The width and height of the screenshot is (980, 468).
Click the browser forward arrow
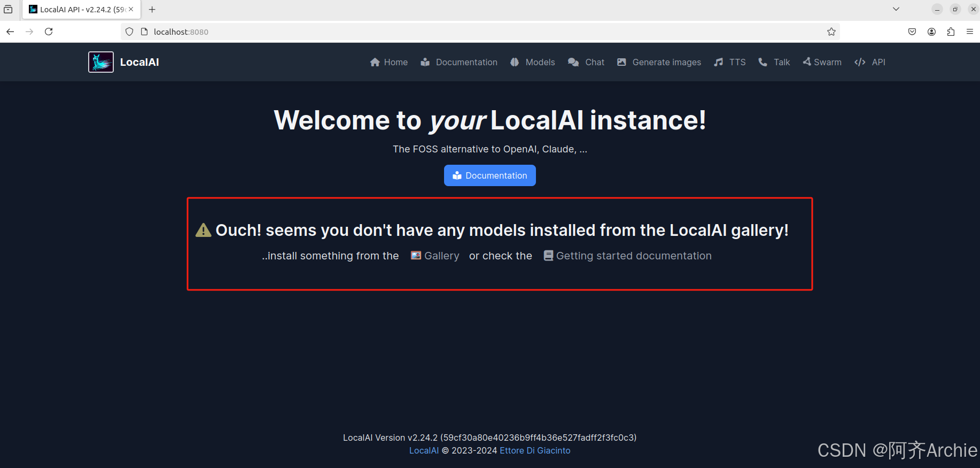[29, 32]
